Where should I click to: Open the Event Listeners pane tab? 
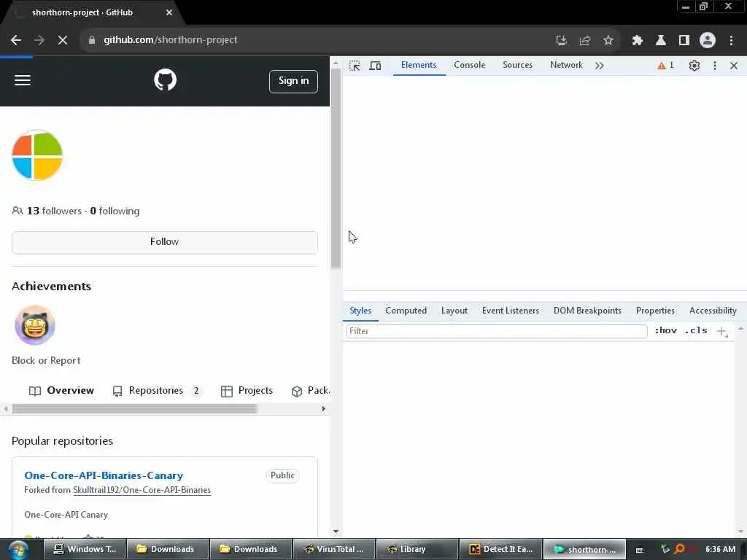510,311
